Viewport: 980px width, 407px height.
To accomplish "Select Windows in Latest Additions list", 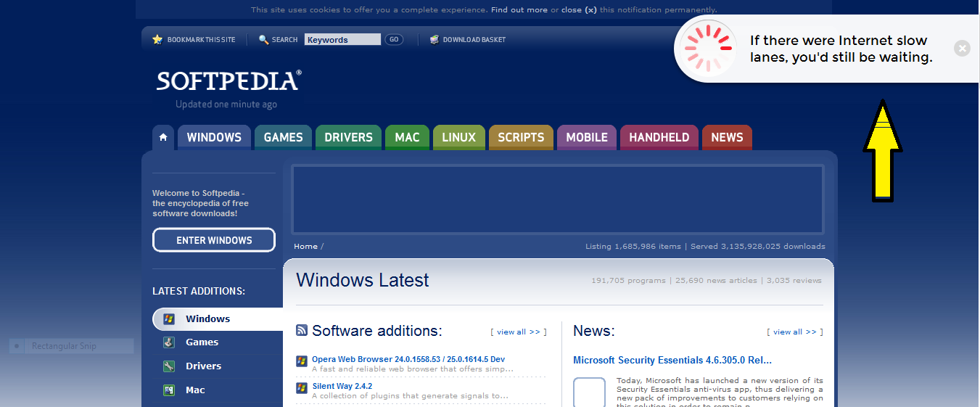I will 218,318.
